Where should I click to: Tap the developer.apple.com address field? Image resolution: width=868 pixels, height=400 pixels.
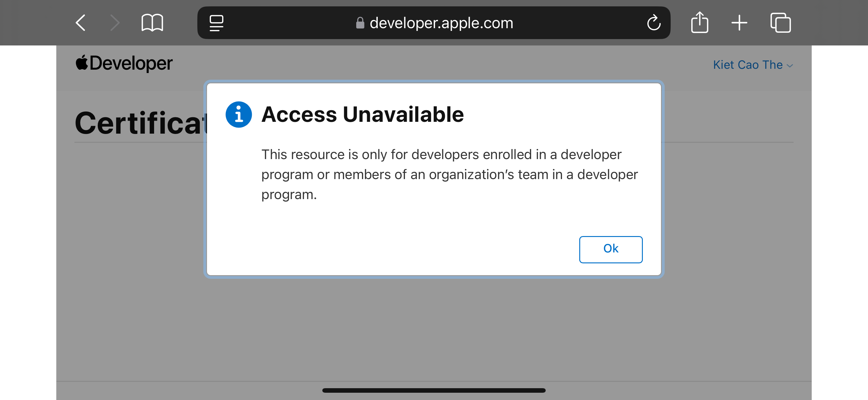pyautogui.click(x=441, y=23)
